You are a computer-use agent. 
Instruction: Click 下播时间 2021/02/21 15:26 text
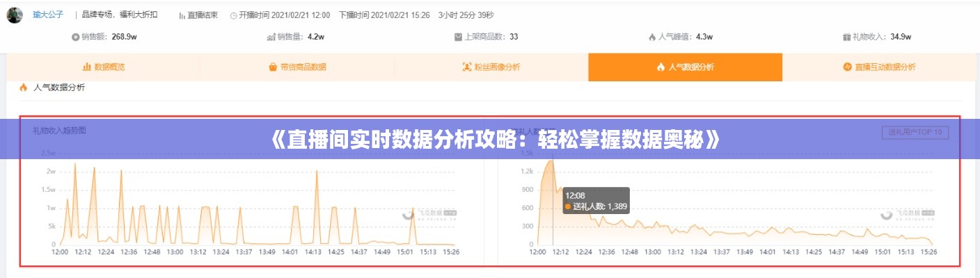coord(384,15)
